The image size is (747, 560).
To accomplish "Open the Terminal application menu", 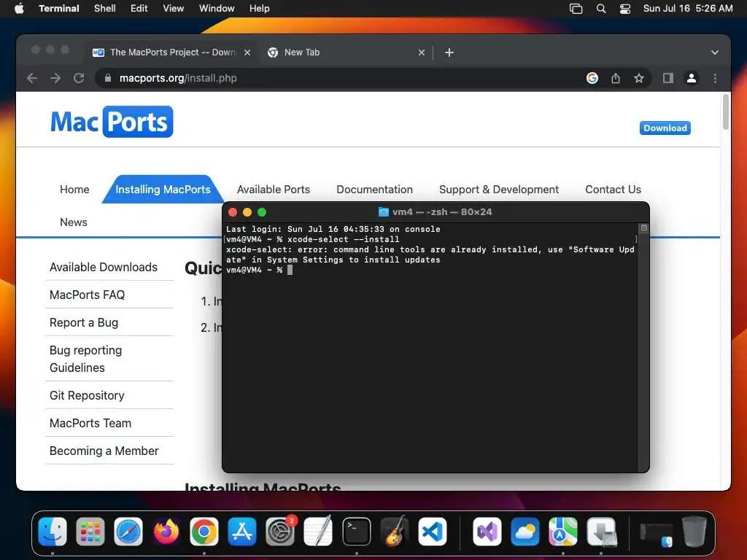I will (59, 9).
